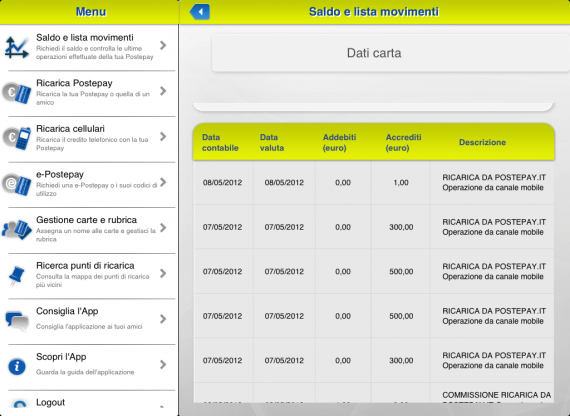Tap the blue back arrow button

[200, 12]
